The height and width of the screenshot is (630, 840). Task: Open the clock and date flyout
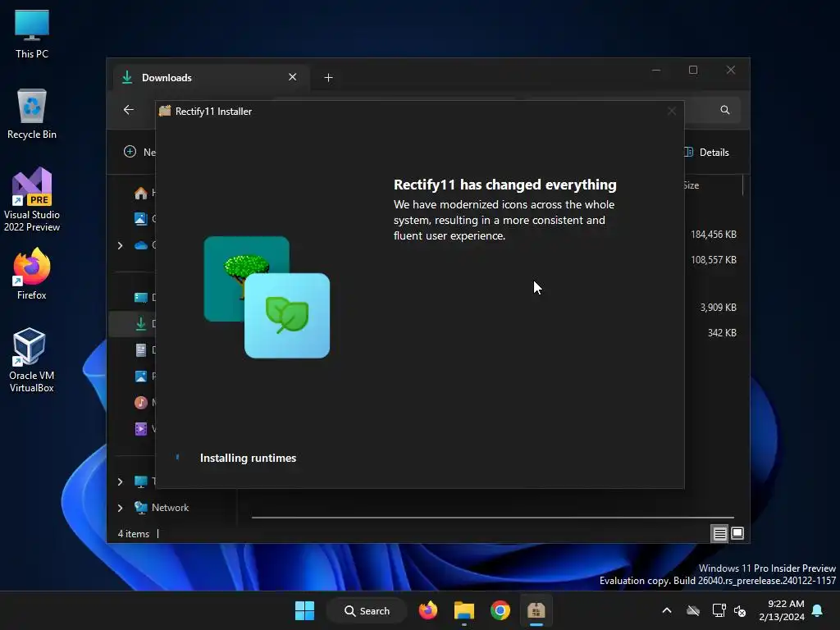pyautogui.click(x=782, y=610)
